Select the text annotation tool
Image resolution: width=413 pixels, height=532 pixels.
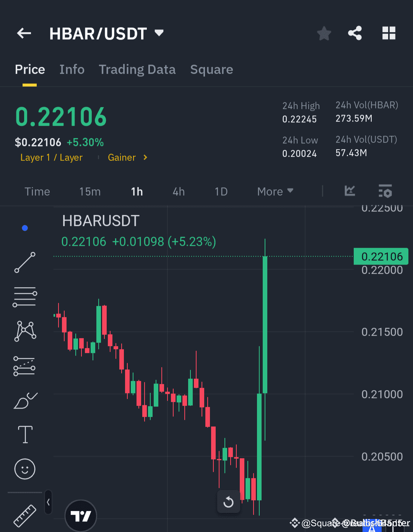(24, 434)
